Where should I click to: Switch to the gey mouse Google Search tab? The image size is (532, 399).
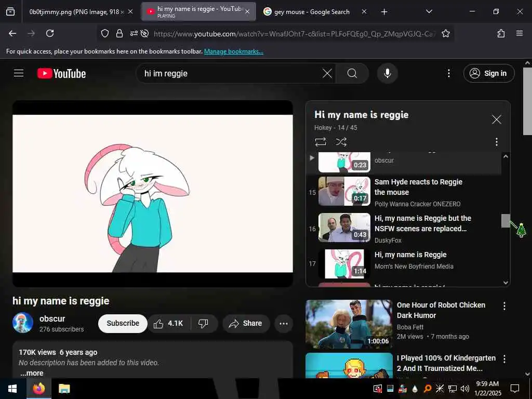click(x=312, y=12)
